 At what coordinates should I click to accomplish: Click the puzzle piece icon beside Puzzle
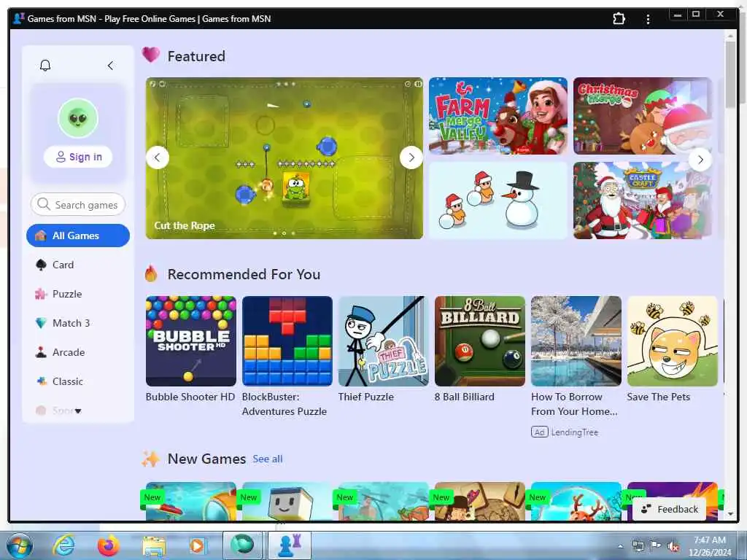click(x=41, y=294)
